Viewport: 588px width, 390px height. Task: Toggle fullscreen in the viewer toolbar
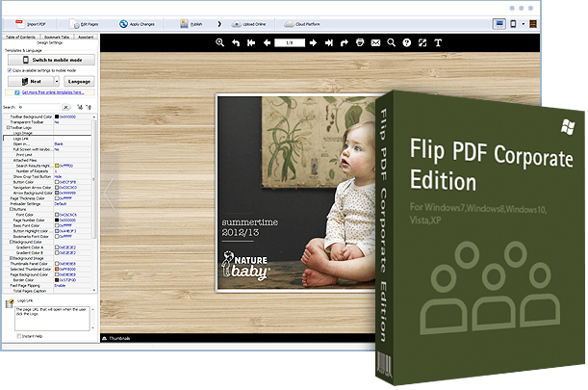point(422,43)
